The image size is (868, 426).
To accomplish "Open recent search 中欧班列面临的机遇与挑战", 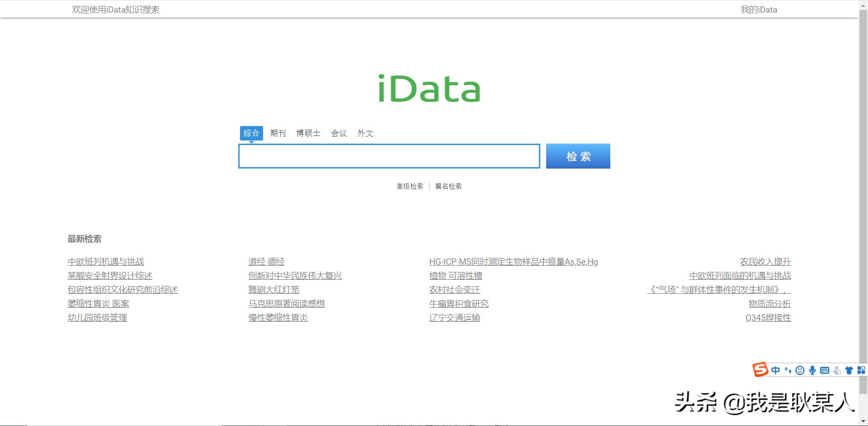I will click(740, 276).
